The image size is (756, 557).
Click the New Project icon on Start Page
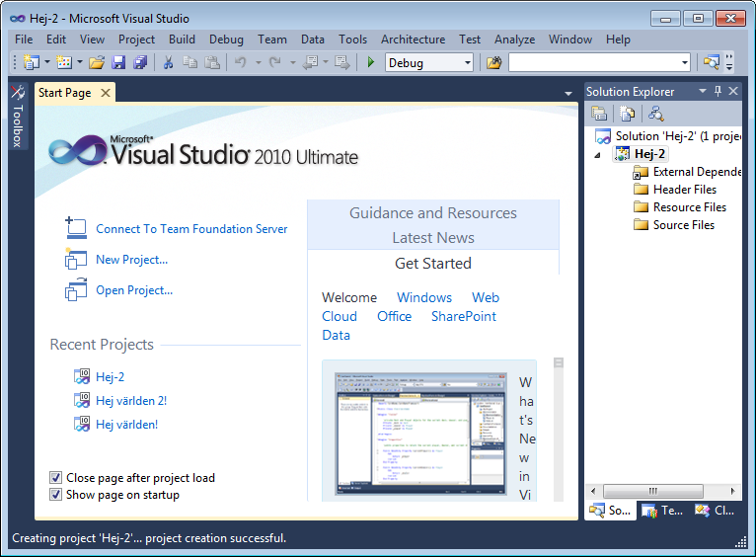pos(76,259)
